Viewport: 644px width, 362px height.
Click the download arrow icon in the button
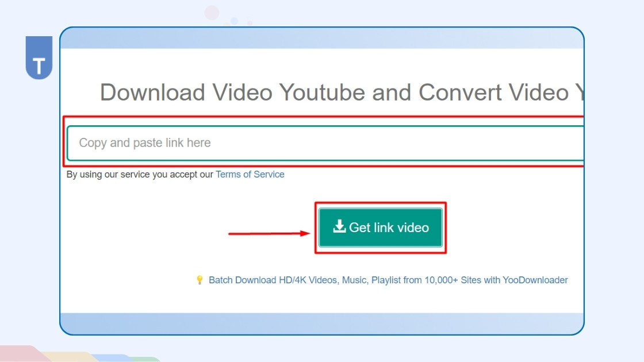339,226
